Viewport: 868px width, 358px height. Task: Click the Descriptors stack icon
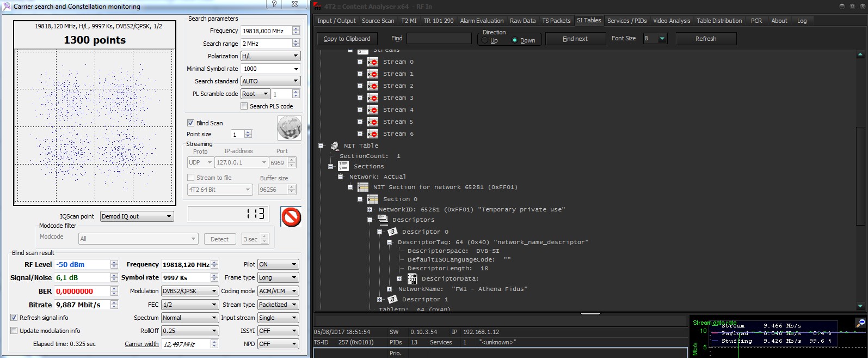click(x=383, y=220)
